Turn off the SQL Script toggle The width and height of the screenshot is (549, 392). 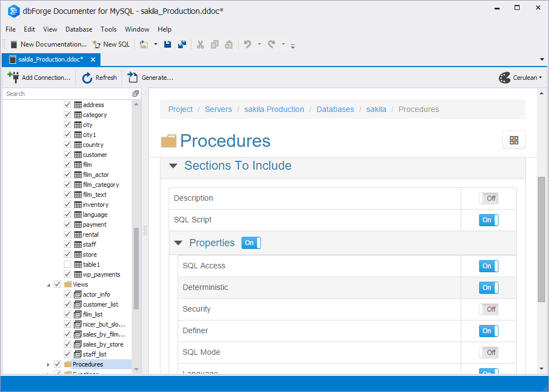tap(489, 220)
